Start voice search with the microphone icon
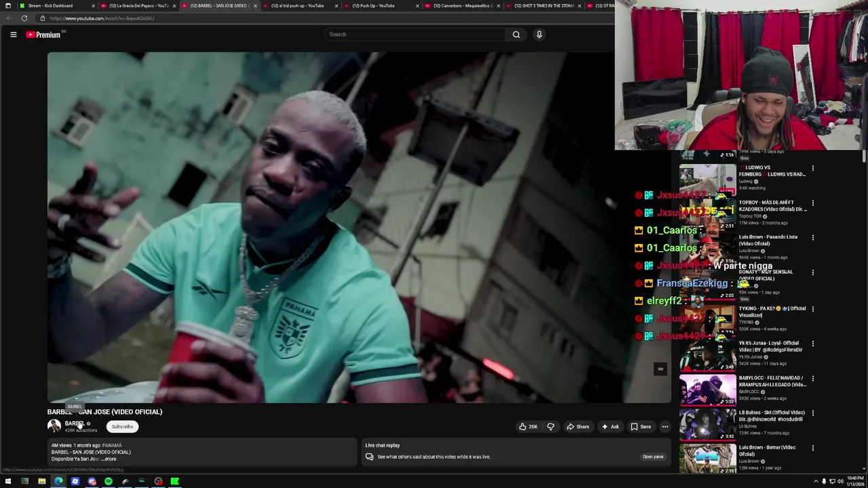This screenshot has width=868, height=488. point(539,35)
